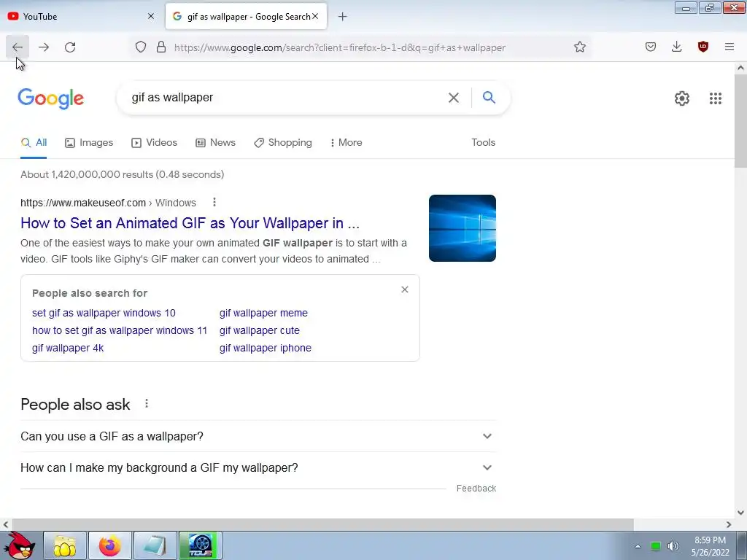Open the Angry Birds start button
Viewport: 747px width, 560px height.
click(20, 545)
